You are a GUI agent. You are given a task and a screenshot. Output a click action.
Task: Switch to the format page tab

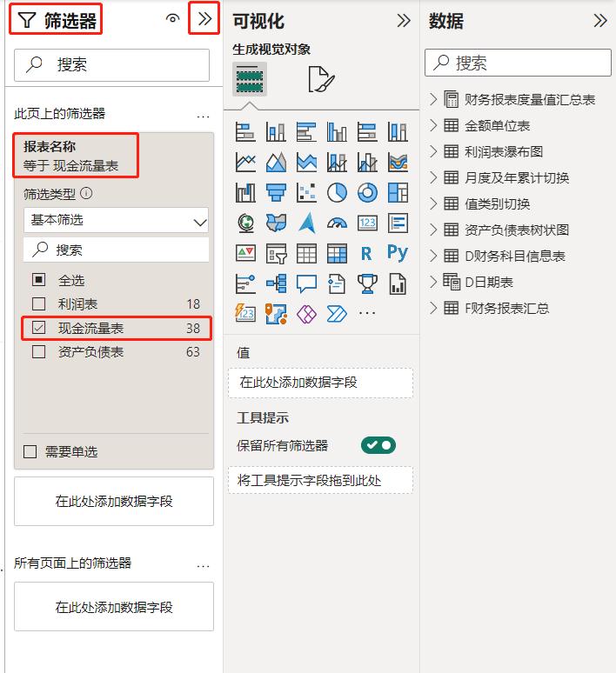click(321, 79)
